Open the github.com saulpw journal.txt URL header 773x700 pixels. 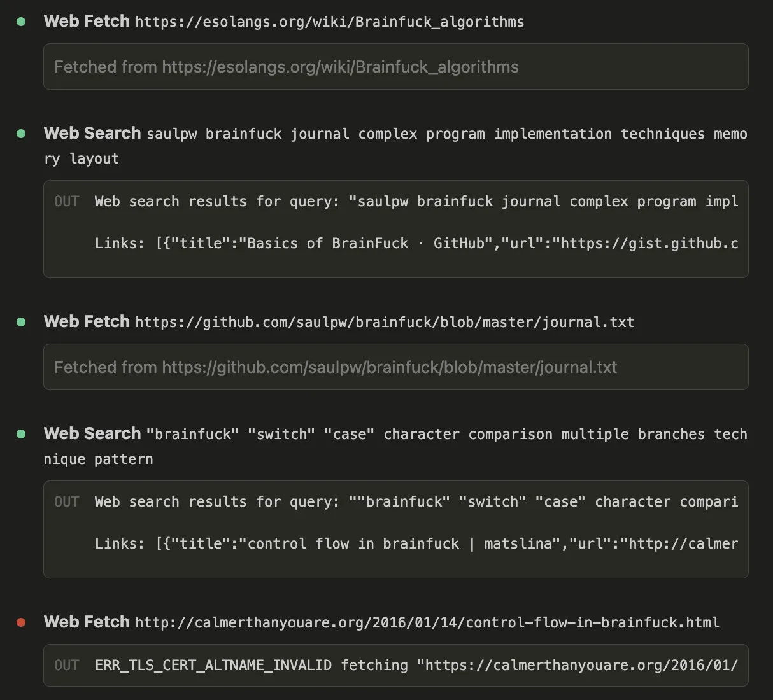(x=385, y=323)
